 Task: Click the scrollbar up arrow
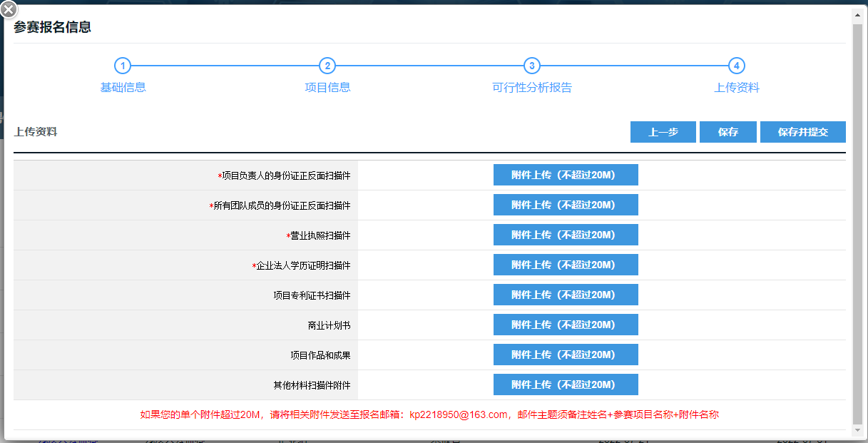coord(857,14)
